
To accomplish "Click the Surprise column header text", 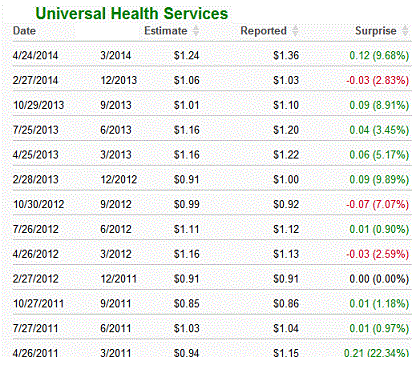I will [376, 31].
